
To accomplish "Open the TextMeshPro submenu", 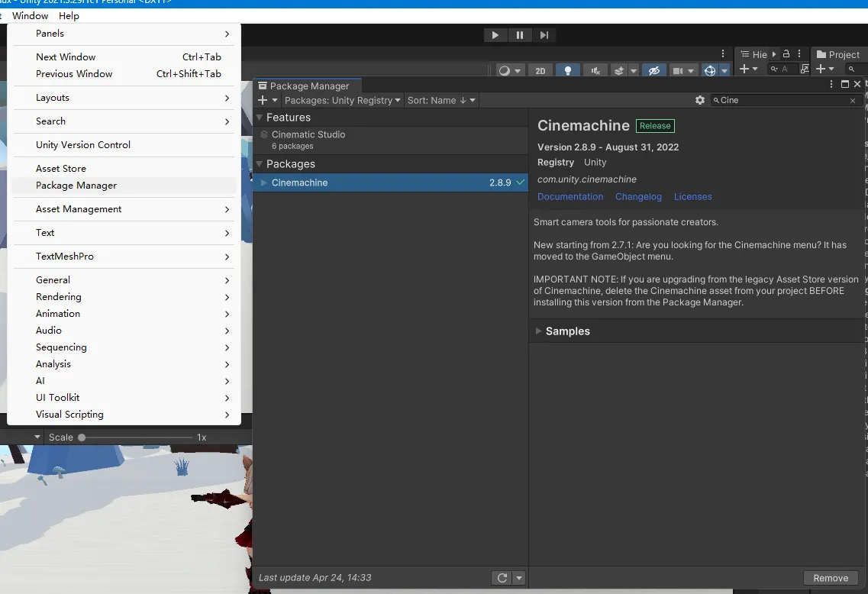I will (x=124, y=257).
